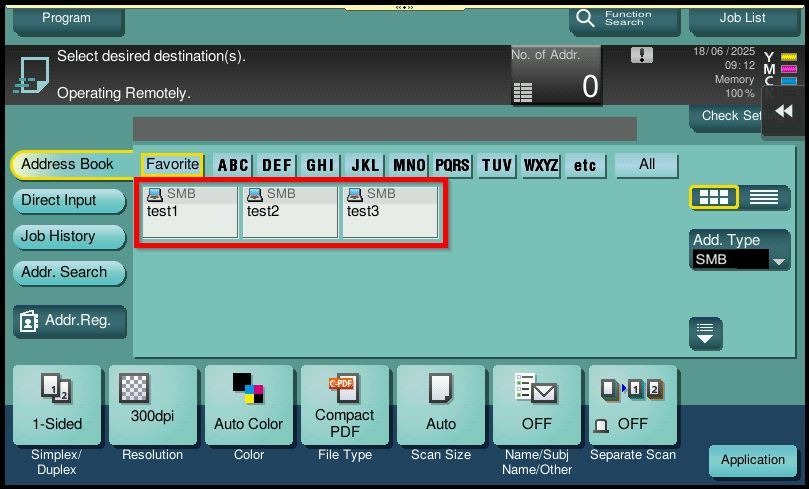Open the Auto Scan Size options
Screen dimensions: 809x489
point(441,405)
